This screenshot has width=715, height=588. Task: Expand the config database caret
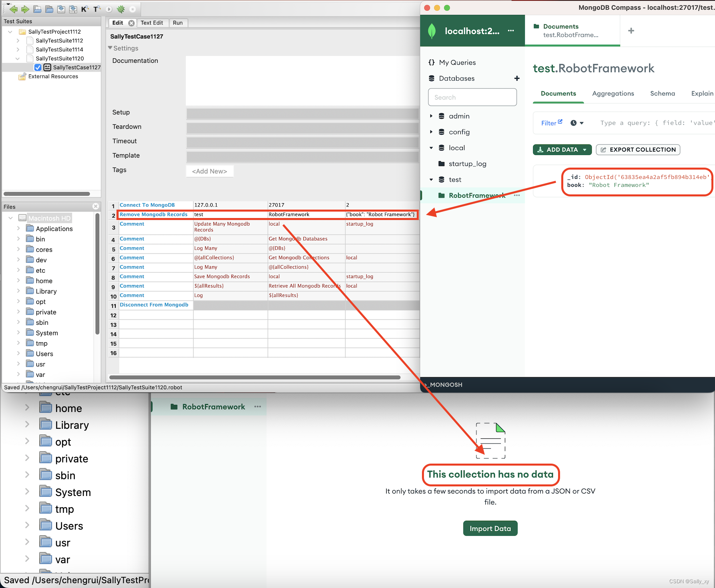[x=431, y=132]
